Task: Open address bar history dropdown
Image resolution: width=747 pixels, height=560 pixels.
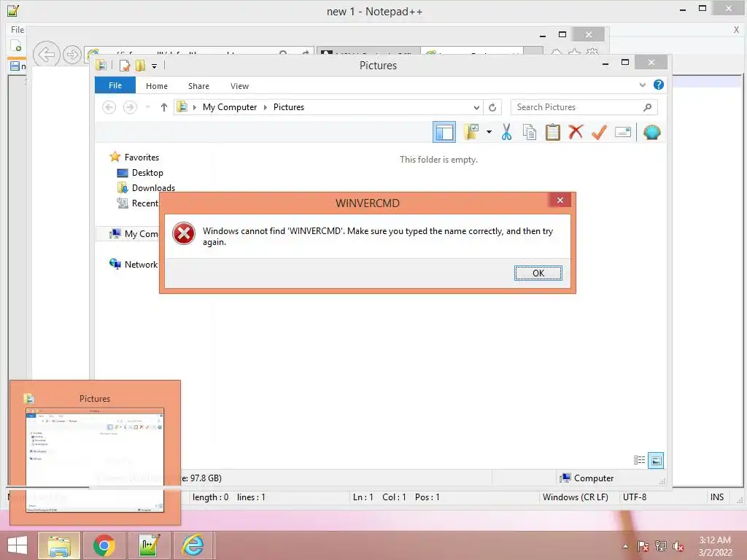Action: (476, 107)
